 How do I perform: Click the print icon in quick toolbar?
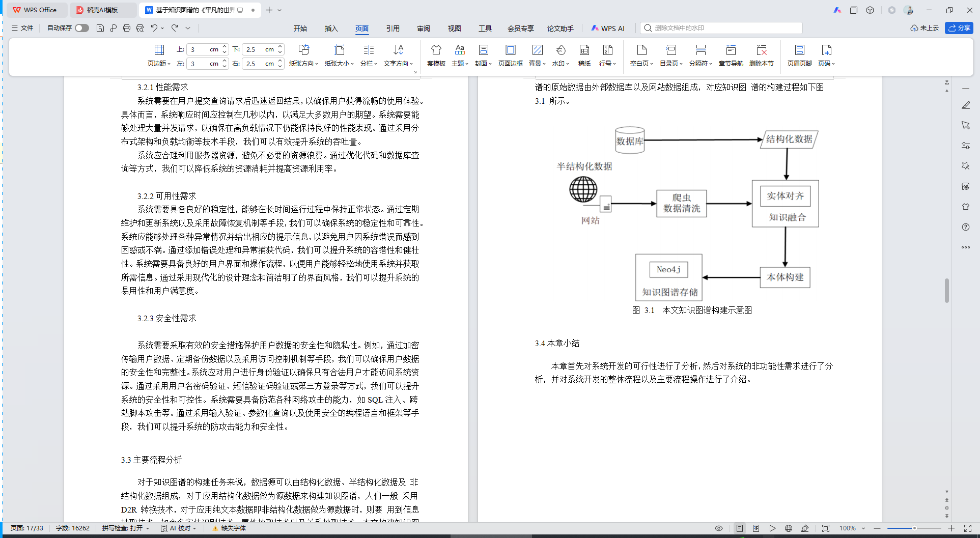click(127, 28)
